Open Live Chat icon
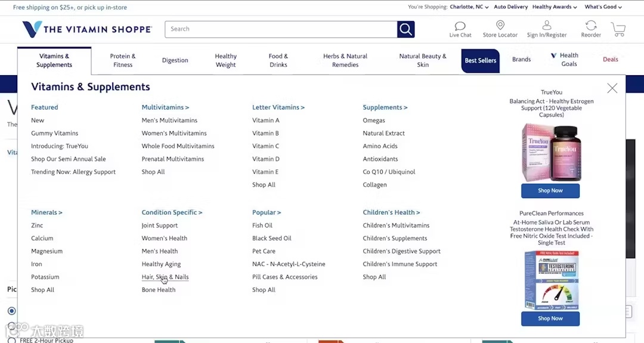644x343 pixels. pyautogui.click(x=460, y=26)
